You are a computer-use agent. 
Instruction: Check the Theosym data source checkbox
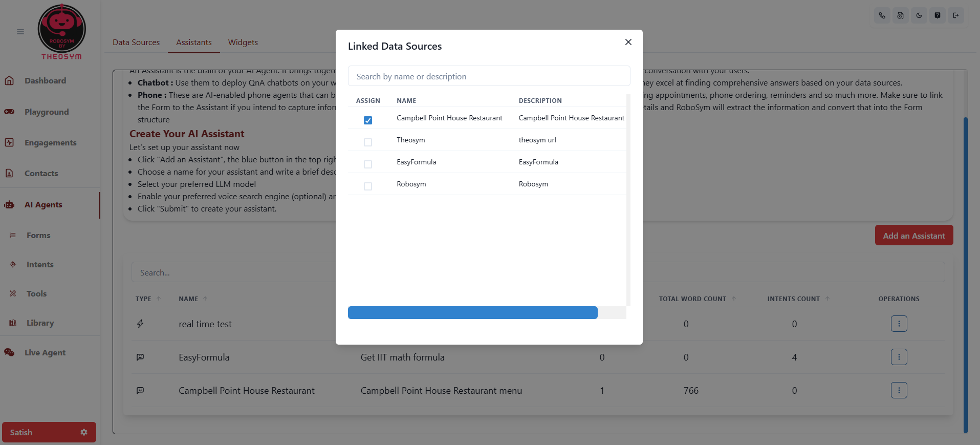pos(368,142)
